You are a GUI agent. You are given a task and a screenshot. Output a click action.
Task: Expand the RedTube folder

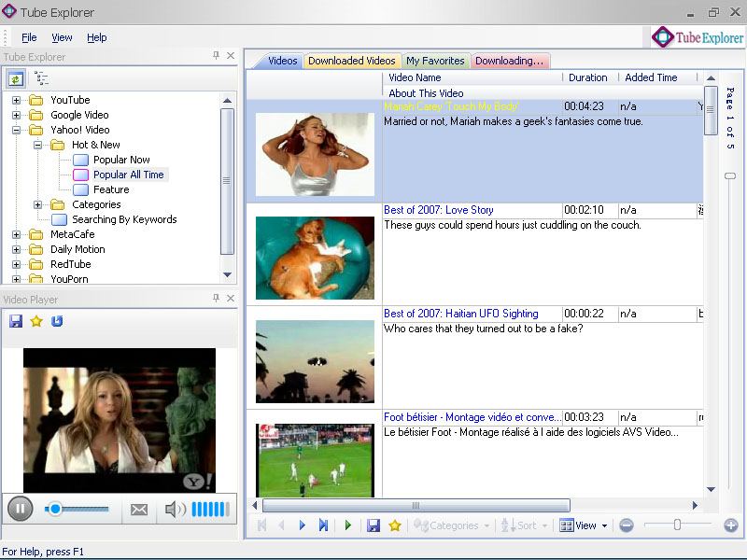[16, 264]
